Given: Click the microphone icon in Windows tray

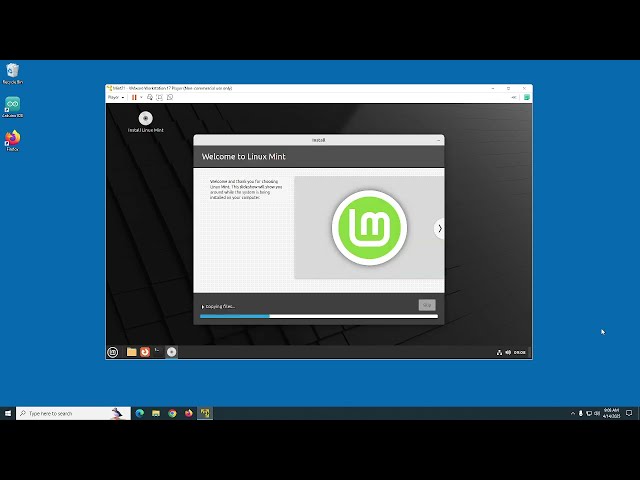Looking at the screenshot, I should point(581,413).
